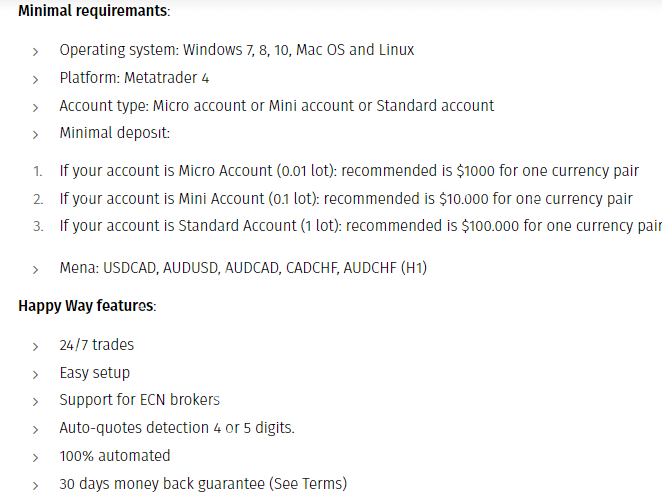Click the Auto-quotes detection 4 or 5 digits text

coord(177,428)
